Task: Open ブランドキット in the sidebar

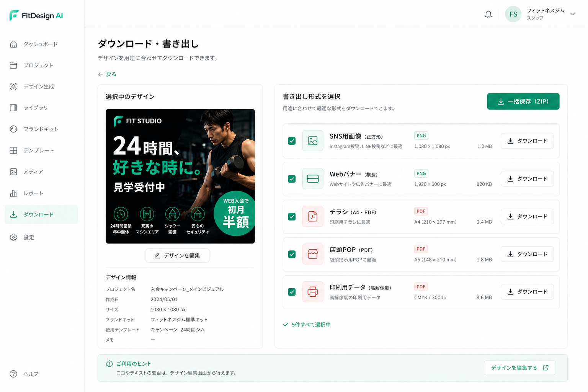Action: (x=41, y=129)
